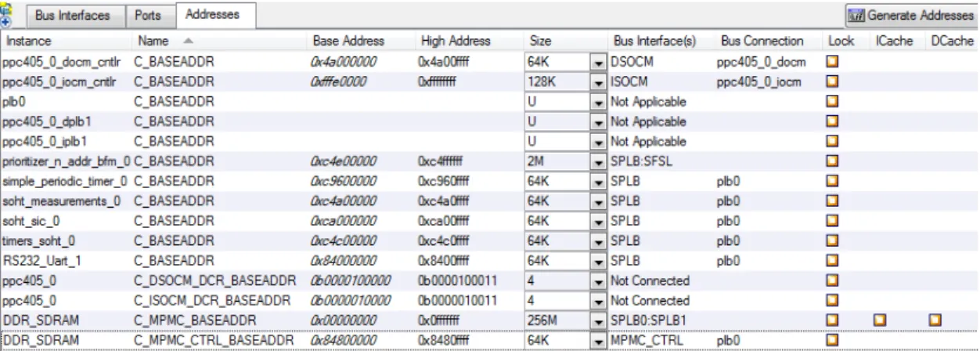Open Size dropdown for prioritizer_n_addr_bfm_0
The height and width of the screenshot is (351, 980).
599,161
